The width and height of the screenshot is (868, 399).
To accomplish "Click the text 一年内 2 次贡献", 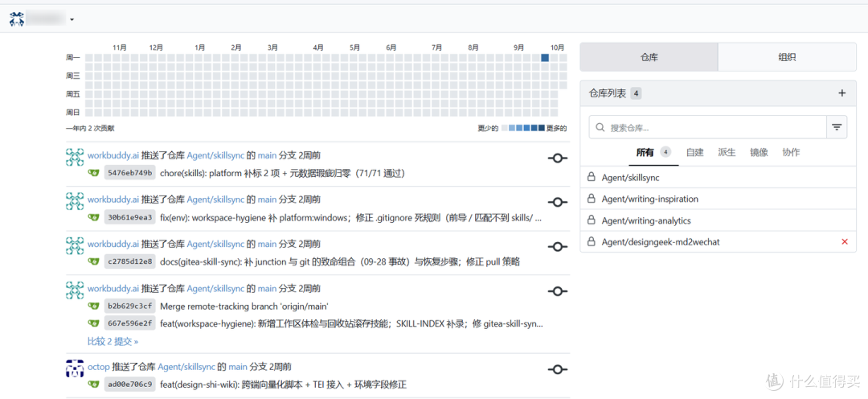I will point(90,128).
